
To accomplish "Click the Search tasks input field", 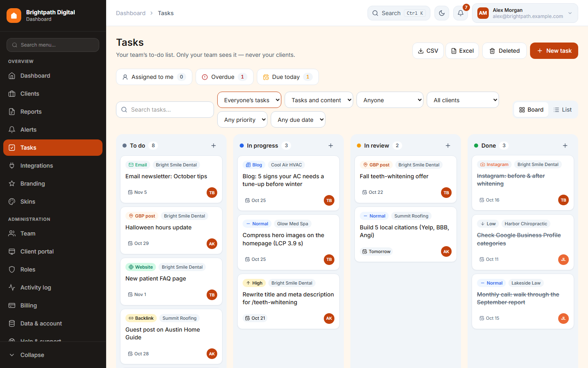I will coord(165,110).
